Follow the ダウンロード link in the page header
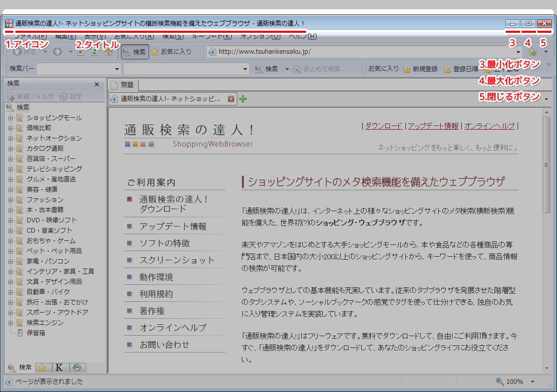Viewport: 557px width, 392px height. tap(384, 126)
